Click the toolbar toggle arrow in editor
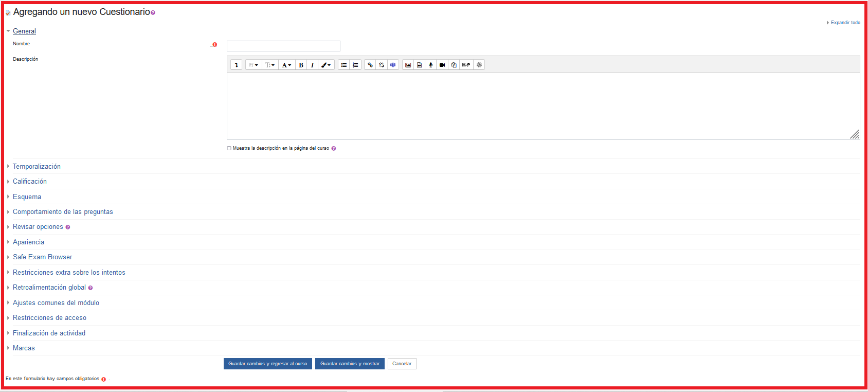Screen dimensions: 868x392 pos(237,65)
